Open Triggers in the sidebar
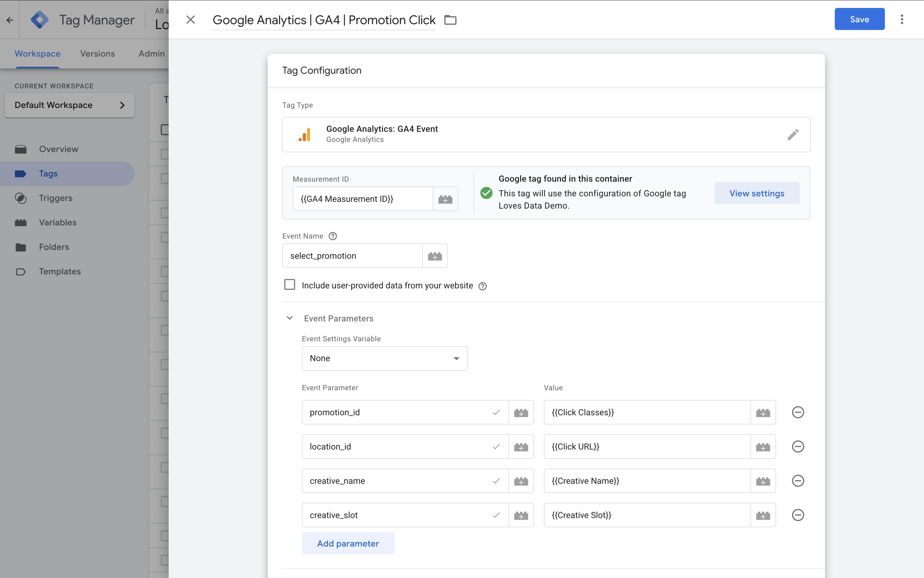This screenshot has height=578, width=924. pos(67,198)
